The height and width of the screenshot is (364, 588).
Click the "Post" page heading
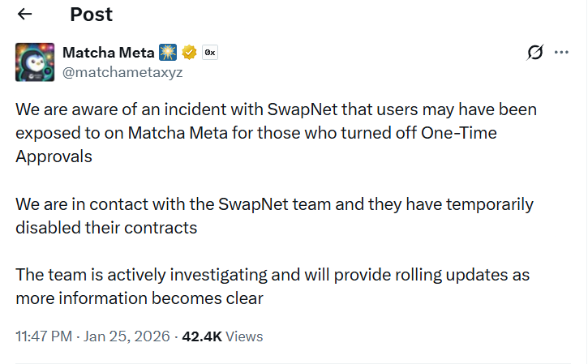91,15
